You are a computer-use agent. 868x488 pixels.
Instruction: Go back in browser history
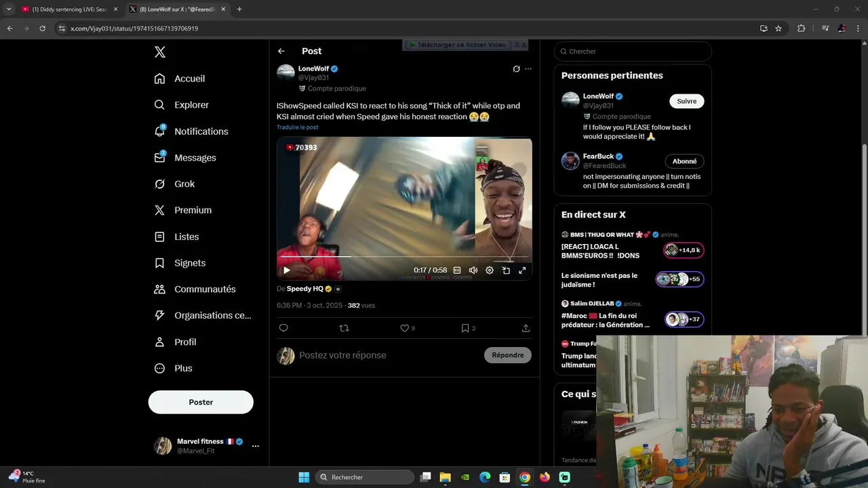tap(9, 28)
